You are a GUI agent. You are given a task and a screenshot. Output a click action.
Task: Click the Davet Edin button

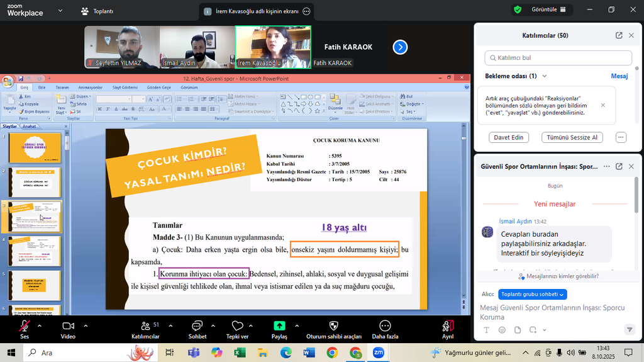click(508, 137)
